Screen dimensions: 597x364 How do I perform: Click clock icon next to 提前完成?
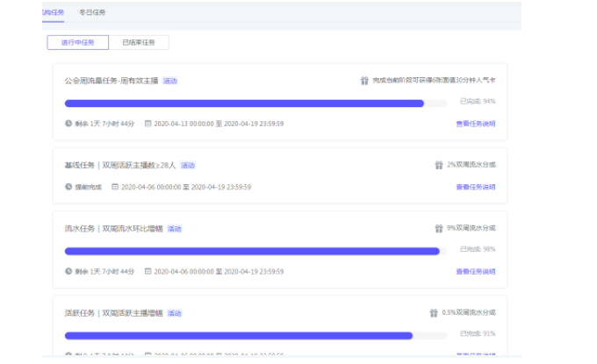[68, 187]
